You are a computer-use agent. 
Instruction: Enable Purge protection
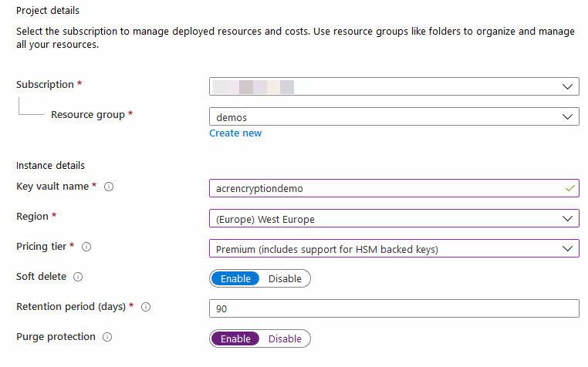[x=235, y=339]
